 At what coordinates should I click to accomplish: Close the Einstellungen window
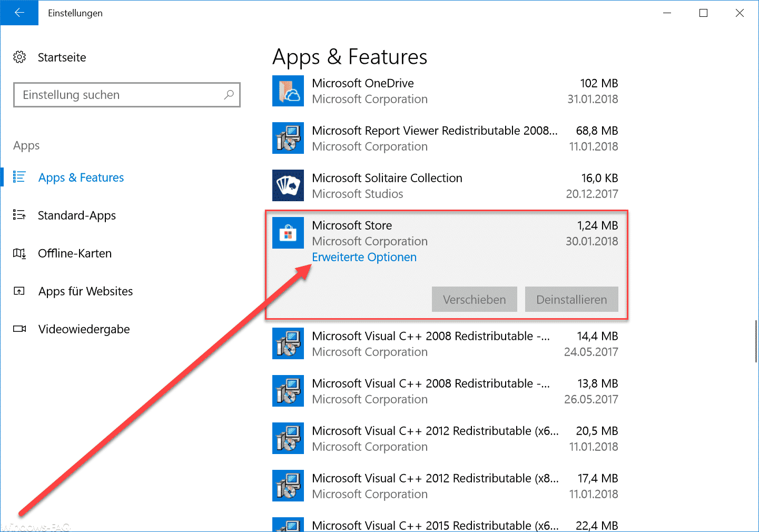(x=740, y=13)
